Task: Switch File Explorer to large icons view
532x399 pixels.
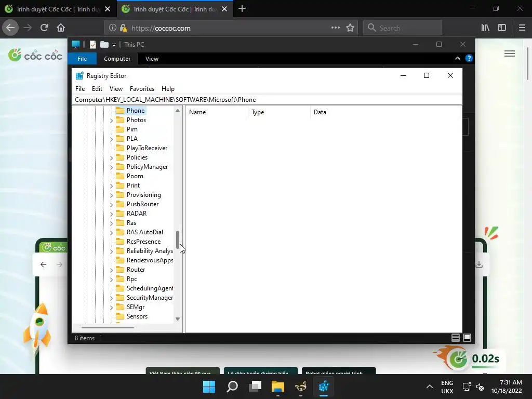Action: click(467, 338)
